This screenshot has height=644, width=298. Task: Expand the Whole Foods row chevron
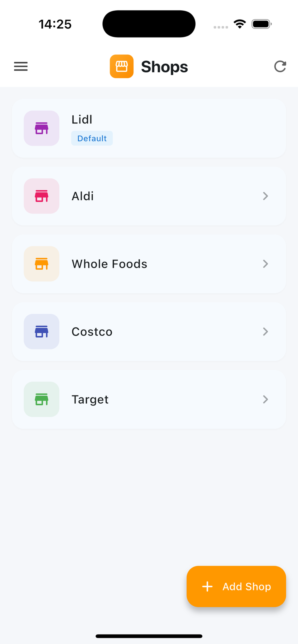click(266, 264)
